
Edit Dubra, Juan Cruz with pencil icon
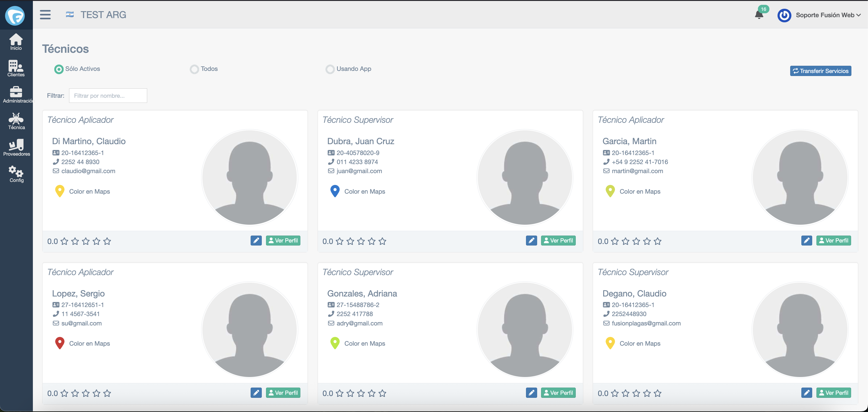click(x=531, y=240)
